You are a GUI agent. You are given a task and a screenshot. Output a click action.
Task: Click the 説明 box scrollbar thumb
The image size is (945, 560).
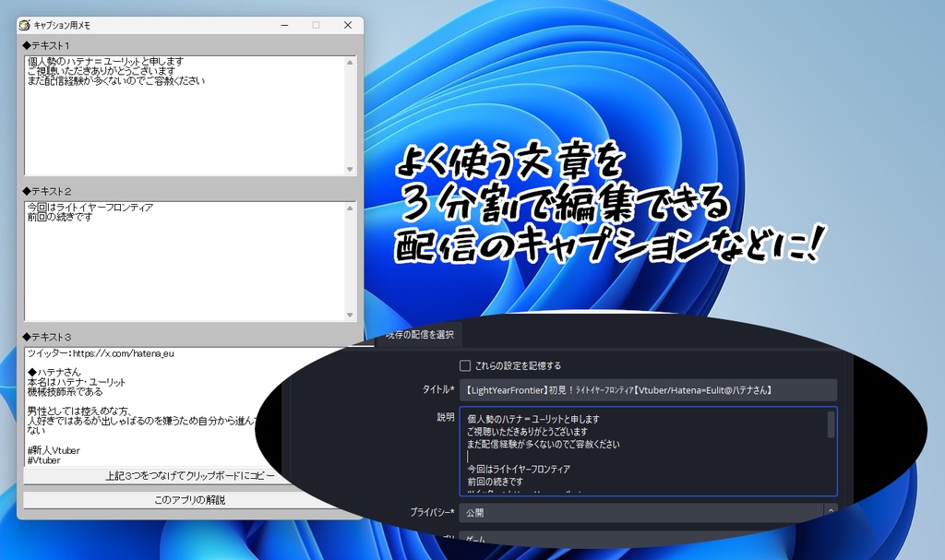tap(831, 424)
